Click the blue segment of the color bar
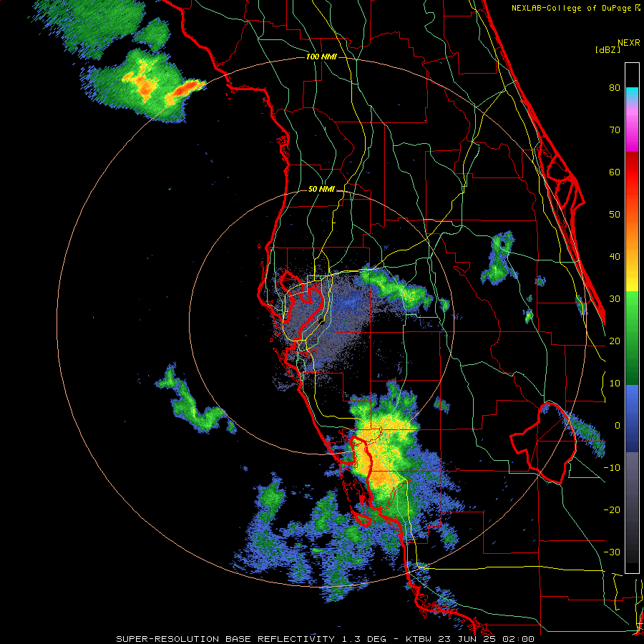Viewport: 644px width, 644px height. tap(632, 419)
